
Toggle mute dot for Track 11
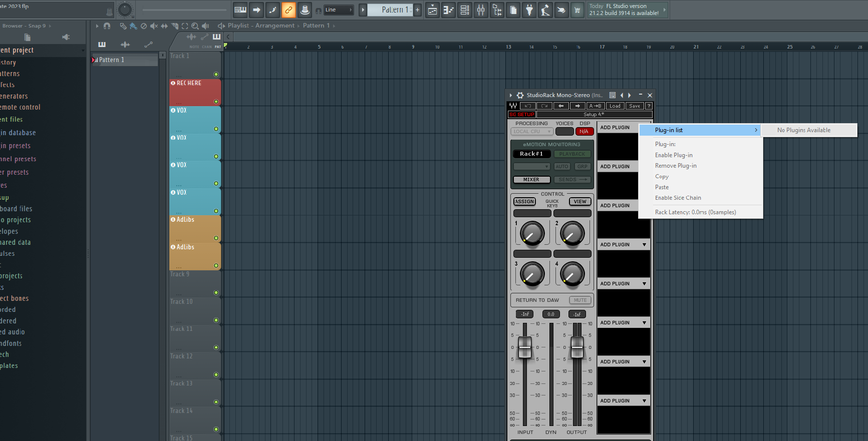[x=216, y=347]
